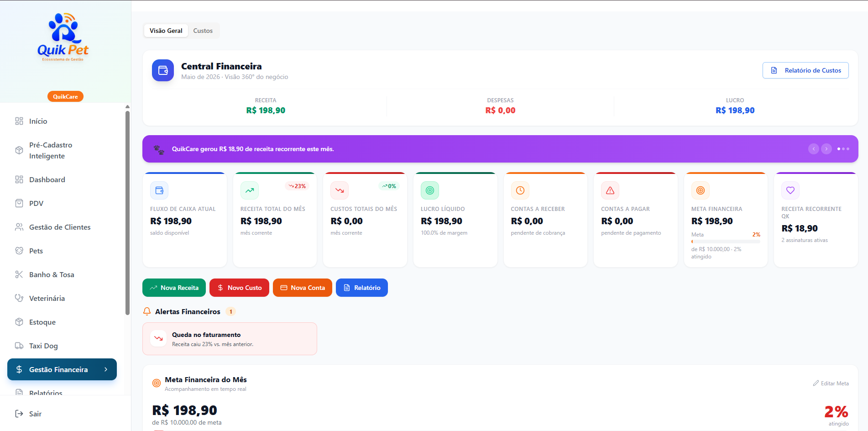The image size is (868, 431).
Task: Click the Lucro Líquido target icon
Action: point(430,190)
